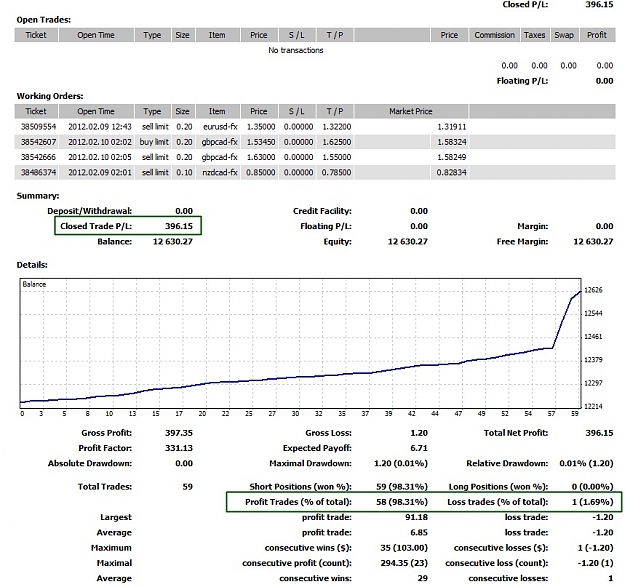Image resolution: width=625 pixels, height=587 pixels.
Task: Click order price 0.85000
Action: tap(261, 173)
